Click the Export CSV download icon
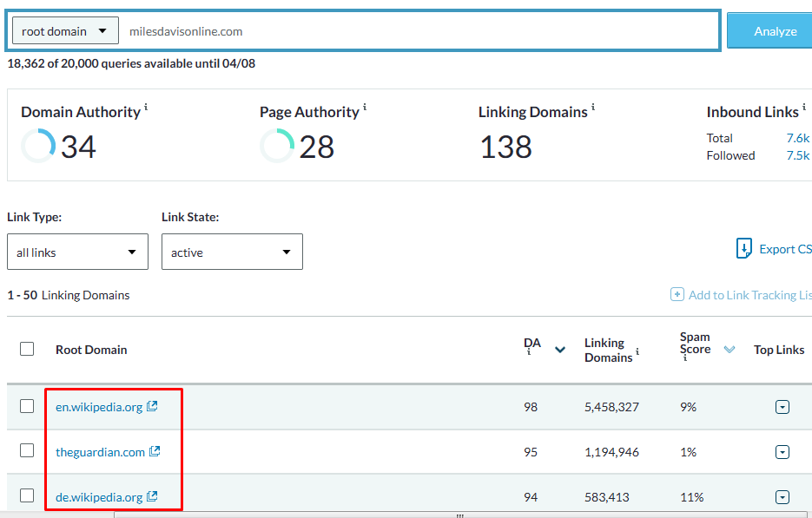 click(744, 249)
